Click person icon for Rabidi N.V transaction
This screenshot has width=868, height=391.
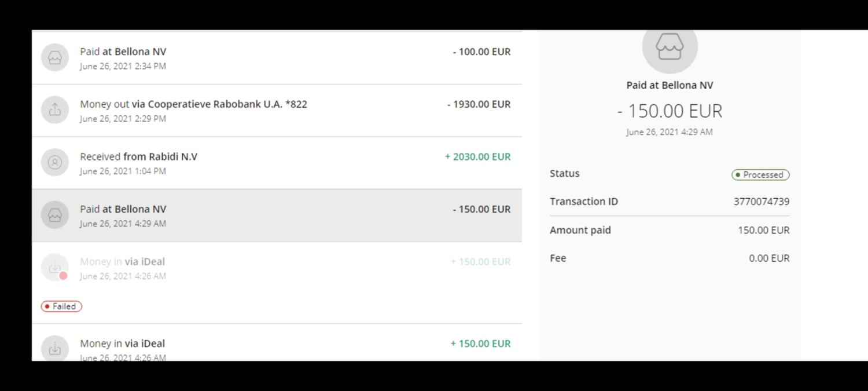[55, 163]
